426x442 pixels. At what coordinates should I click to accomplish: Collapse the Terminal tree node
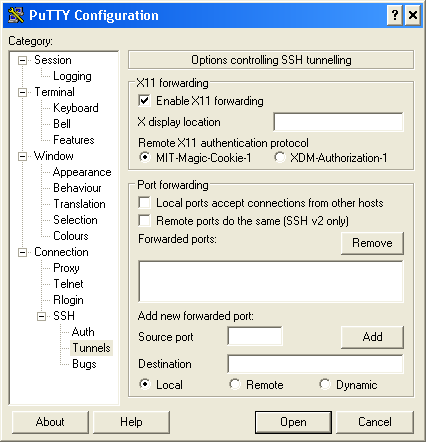(x=22, y=92)
